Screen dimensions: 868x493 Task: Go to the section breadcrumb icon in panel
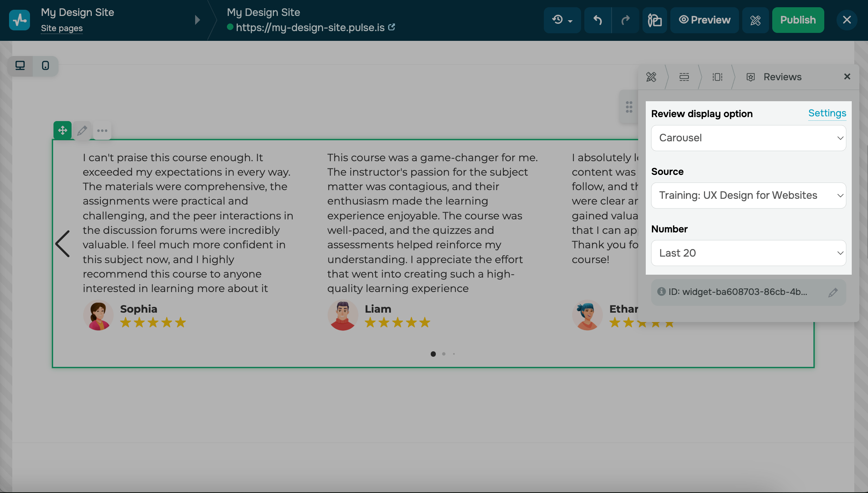tap(684, 77)
